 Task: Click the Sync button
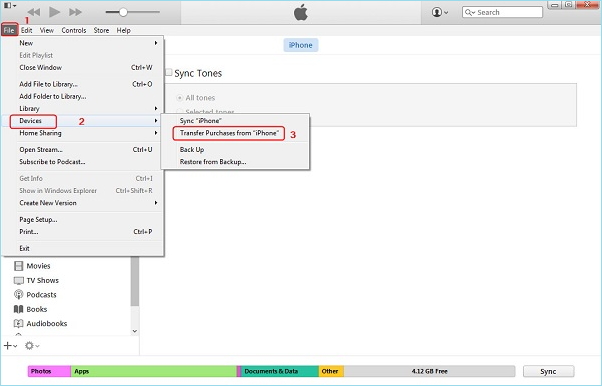[x=548, y=371]
